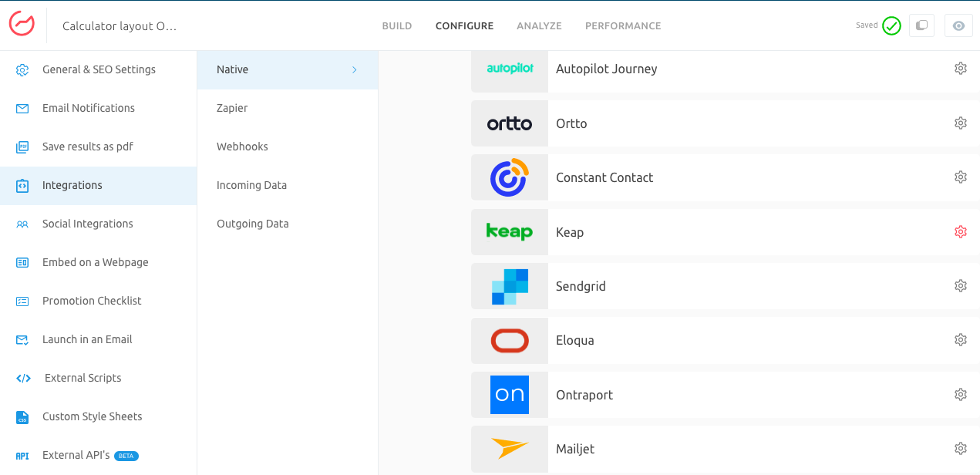Click the Eloqua logo tile
Image resolution: width=980 pixels, height=475 pixels.
pos(510,340)
